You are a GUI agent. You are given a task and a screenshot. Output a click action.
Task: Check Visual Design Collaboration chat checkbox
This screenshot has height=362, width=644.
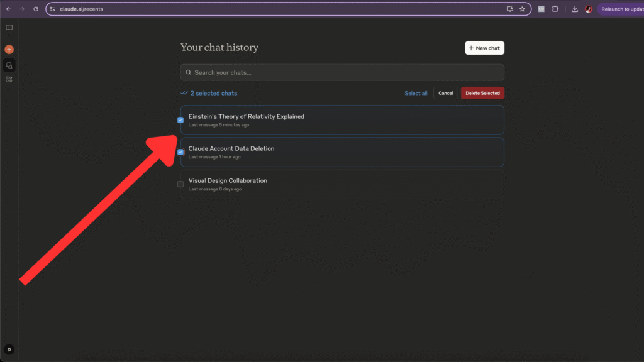180,184
